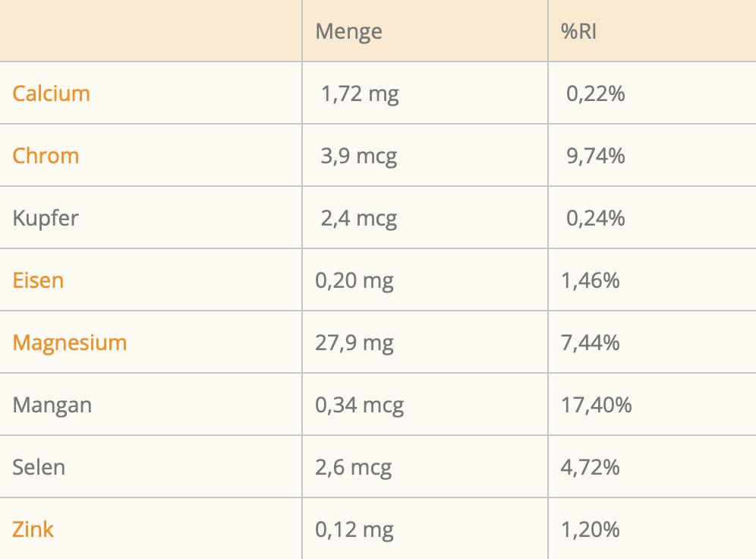Click the Chrom nutrient link
Image resolution: width=756 pixels, height=559 pixels.
[46, 156]
